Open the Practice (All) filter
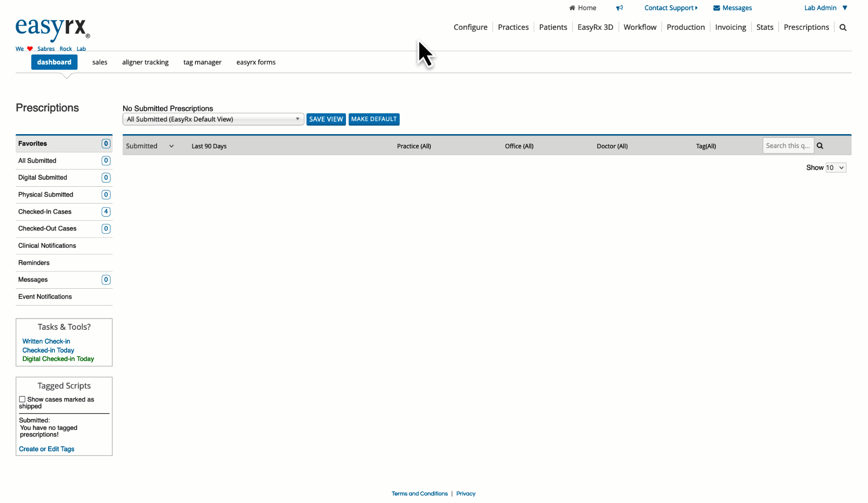 pos(414,146)
